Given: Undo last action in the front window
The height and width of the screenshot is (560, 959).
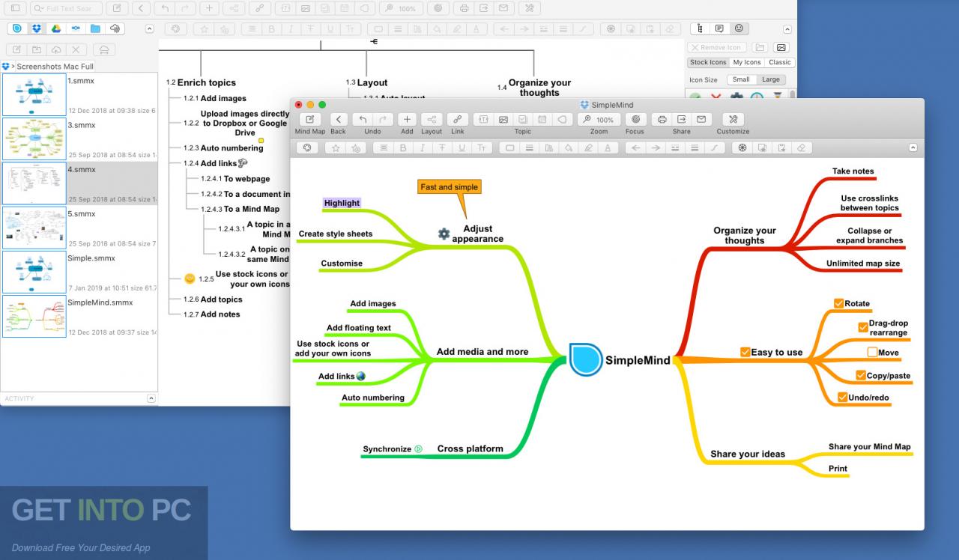Looking at the screenshot, I should [x=363, y=119].
